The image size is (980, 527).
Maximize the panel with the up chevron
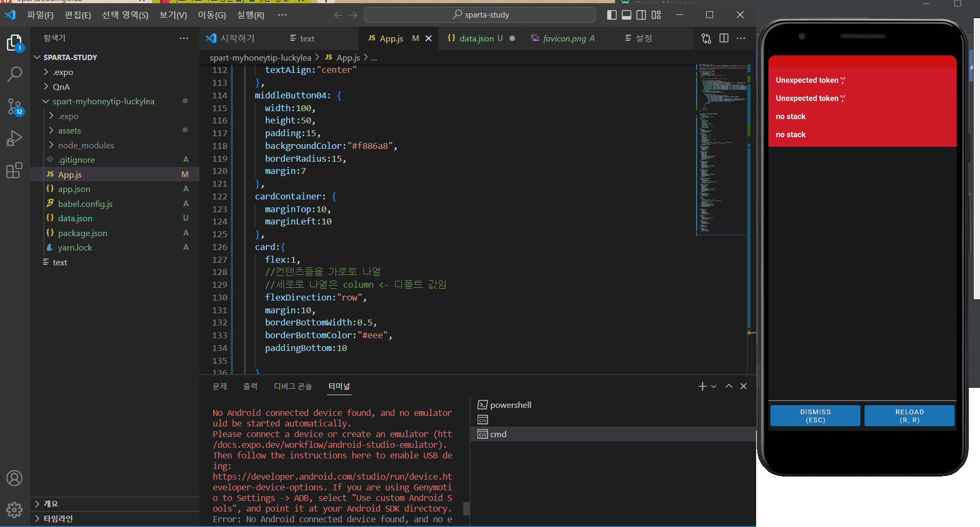click(729, 387)
